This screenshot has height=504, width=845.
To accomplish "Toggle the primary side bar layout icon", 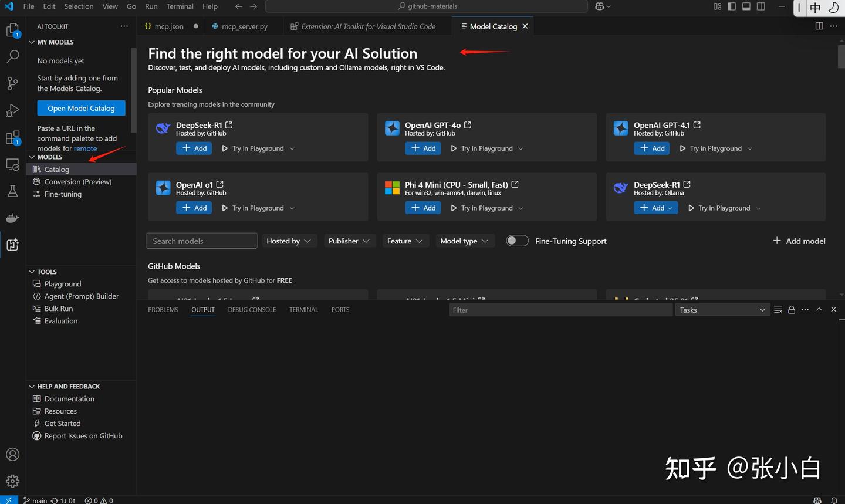I will coord(732,6).
